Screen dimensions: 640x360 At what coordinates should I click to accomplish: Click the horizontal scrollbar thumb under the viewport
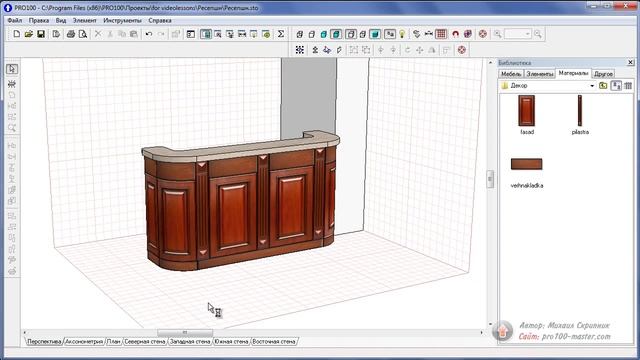click(185, 333)
